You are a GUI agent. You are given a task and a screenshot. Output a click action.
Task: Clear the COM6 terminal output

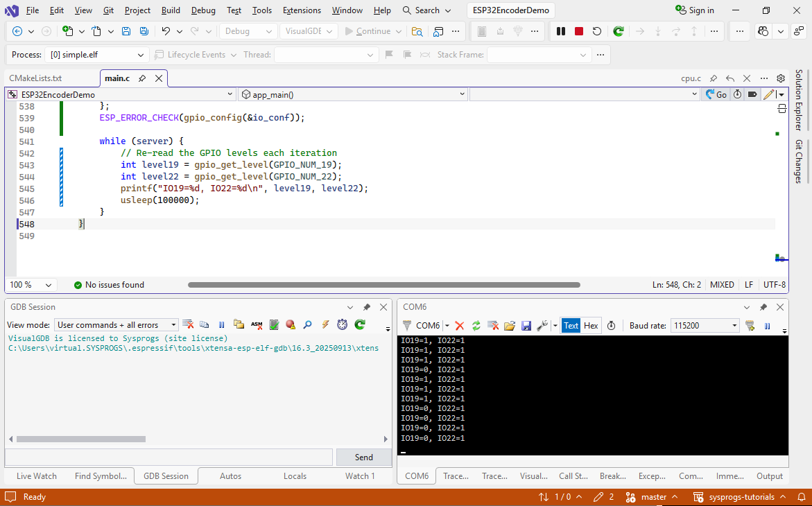[x=493, y=325]
